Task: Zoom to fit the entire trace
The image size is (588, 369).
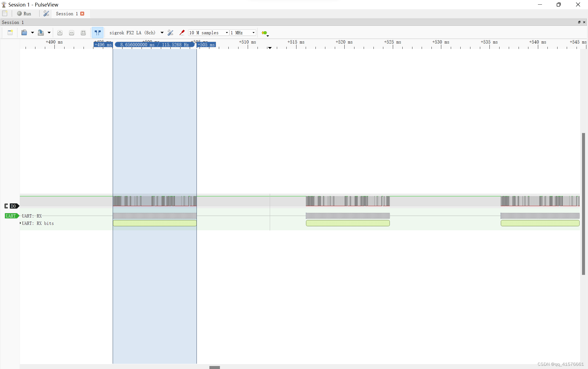Action: pos(83,33)
